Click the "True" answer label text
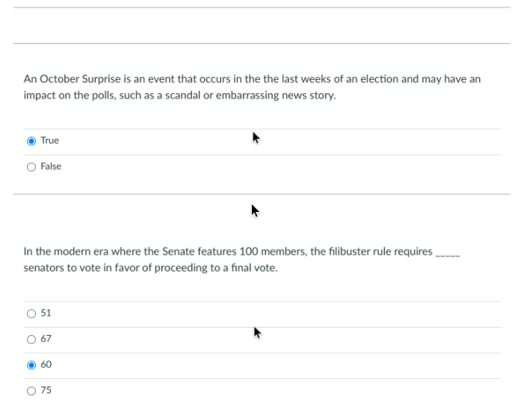Viewport: 532px width, 409px height. pos(49,141)
